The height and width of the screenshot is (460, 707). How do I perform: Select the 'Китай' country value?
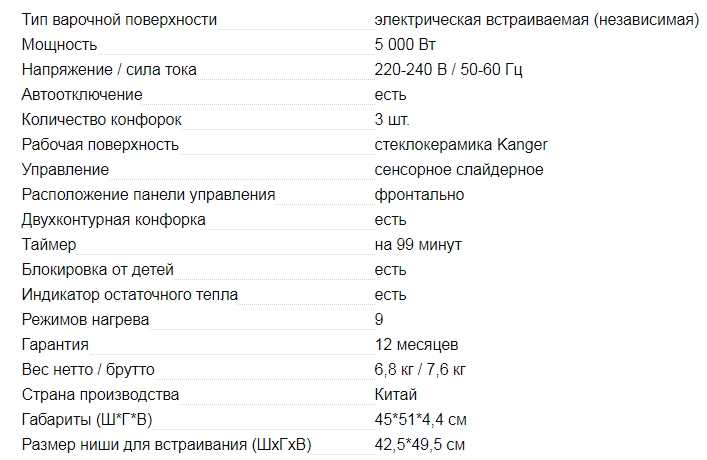coord(395,394)
